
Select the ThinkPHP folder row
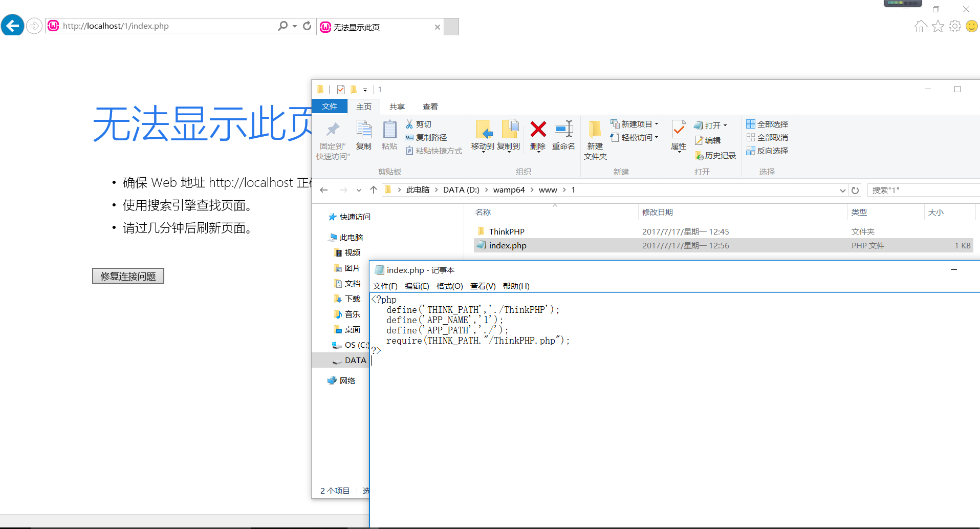coord(724,231)
